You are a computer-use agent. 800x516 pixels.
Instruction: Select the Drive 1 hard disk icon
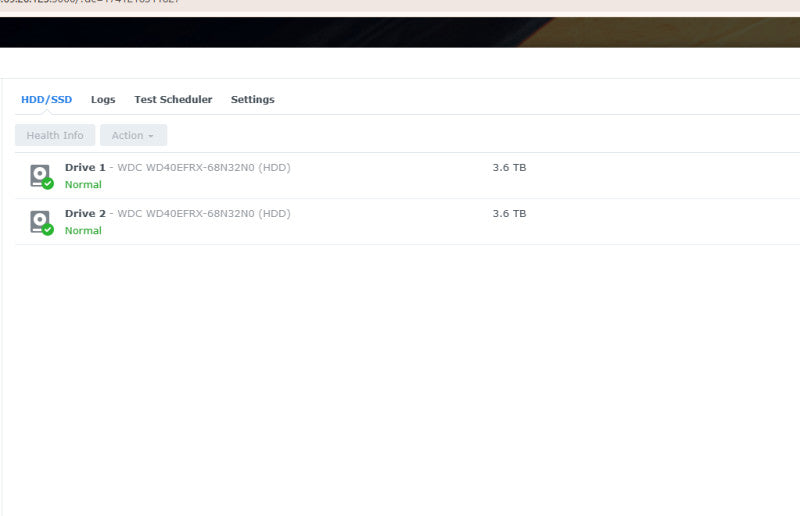[40, 176]
